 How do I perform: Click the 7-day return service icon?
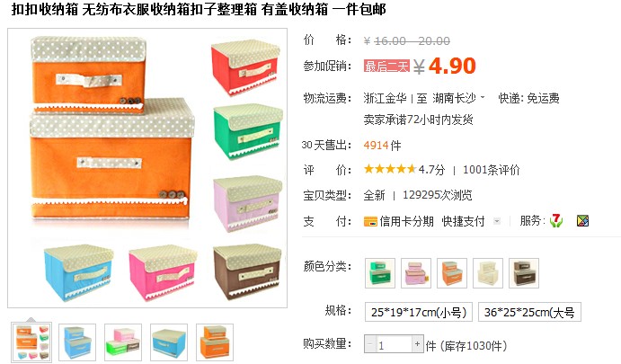pos(556,220)
